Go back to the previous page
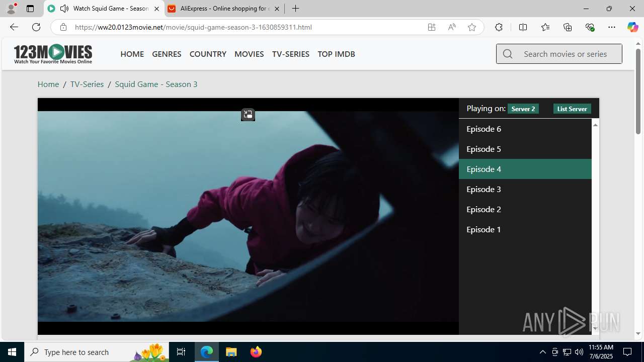 pos(14,27)
